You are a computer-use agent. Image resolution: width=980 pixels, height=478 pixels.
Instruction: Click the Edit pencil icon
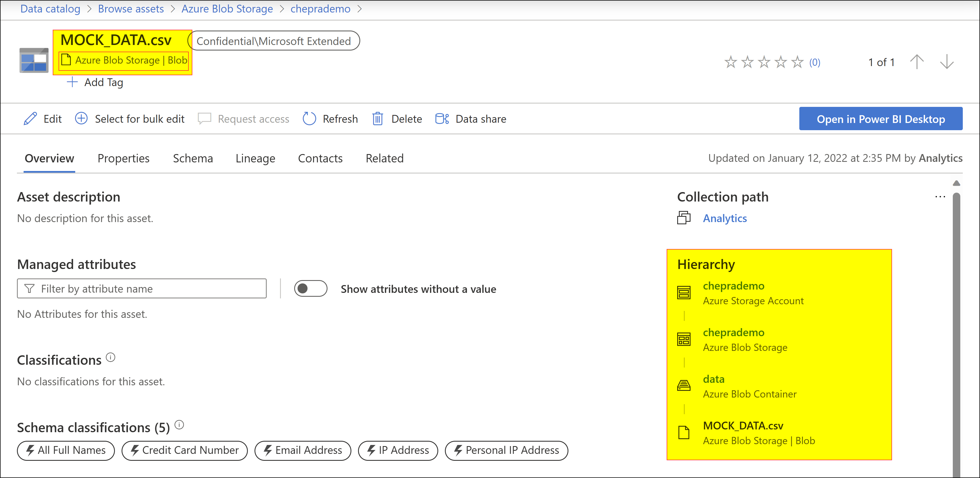[x=30, y=118]
